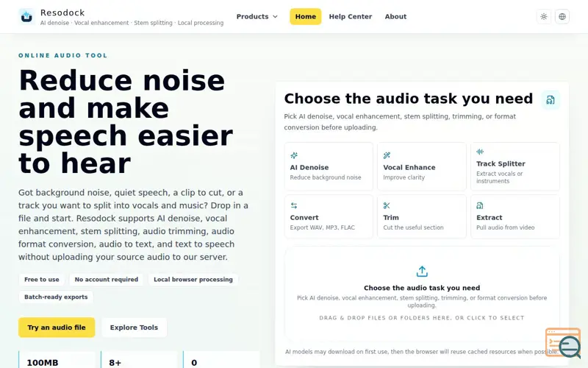Screen dimensions: 588x368
Task: Select the Convert task label
Action: tap(304, 217)
